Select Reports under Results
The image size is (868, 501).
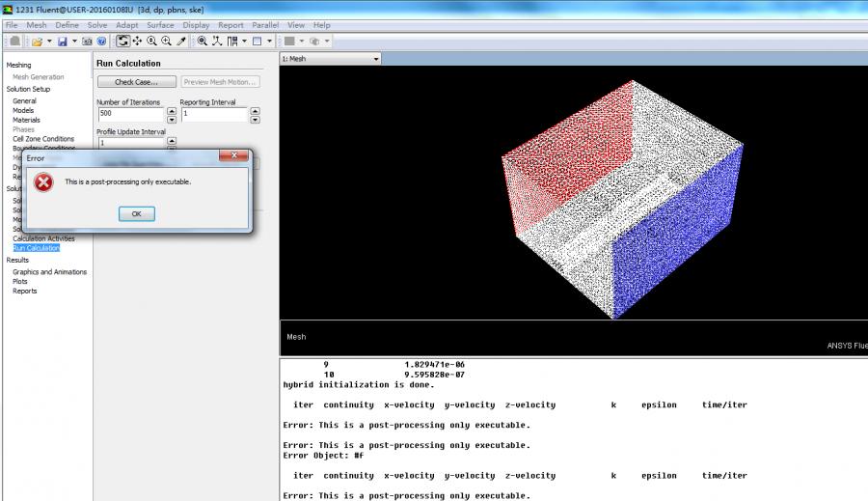click(25, 291)
